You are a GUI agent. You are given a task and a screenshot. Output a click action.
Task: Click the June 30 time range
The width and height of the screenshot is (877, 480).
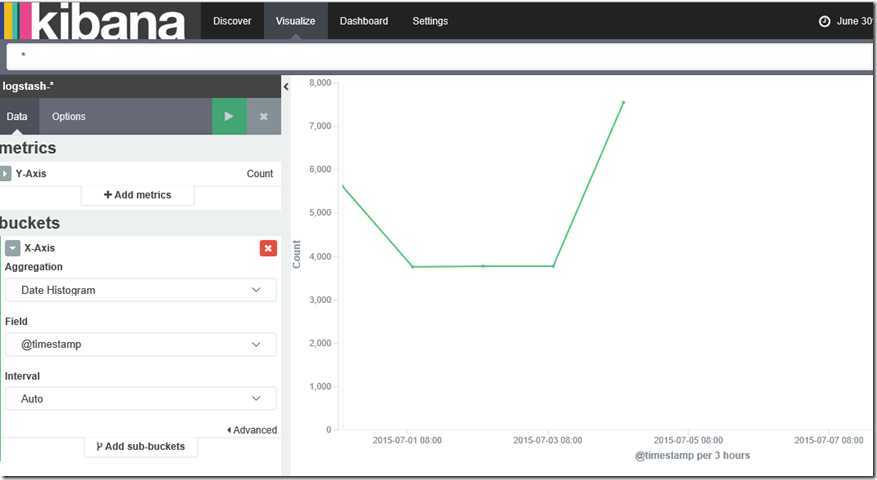tap(855, 21)
